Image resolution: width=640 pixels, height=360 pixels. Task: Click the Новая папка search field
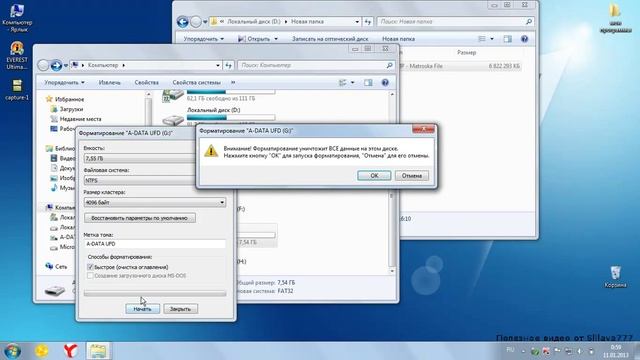point(456,21)
